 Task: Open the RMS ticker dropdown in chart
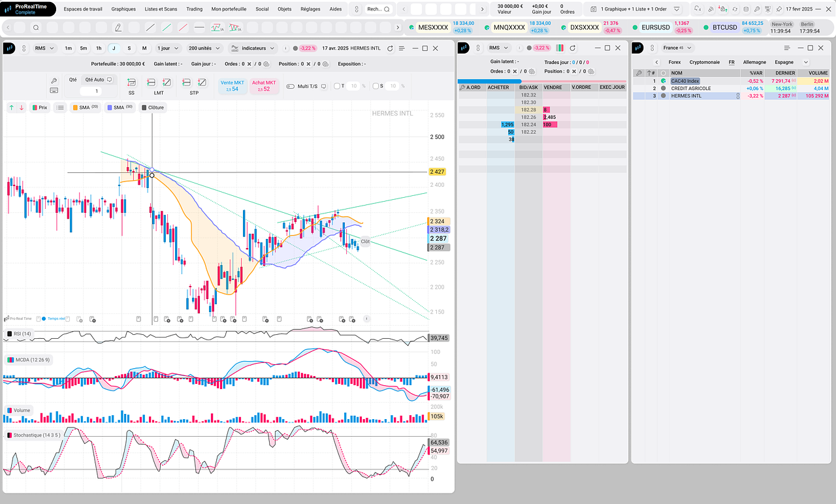click(44, 48)
